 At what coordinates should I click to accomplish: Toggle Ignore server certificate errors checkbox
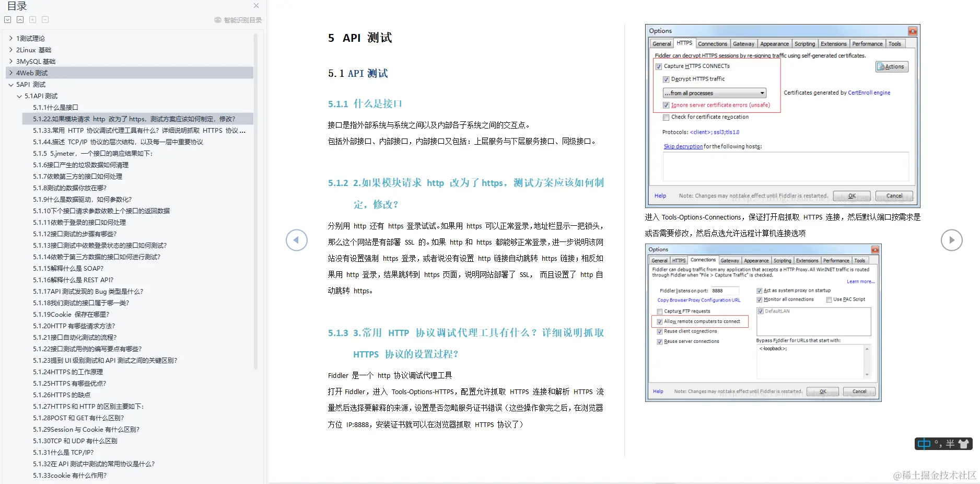(666, 105)
